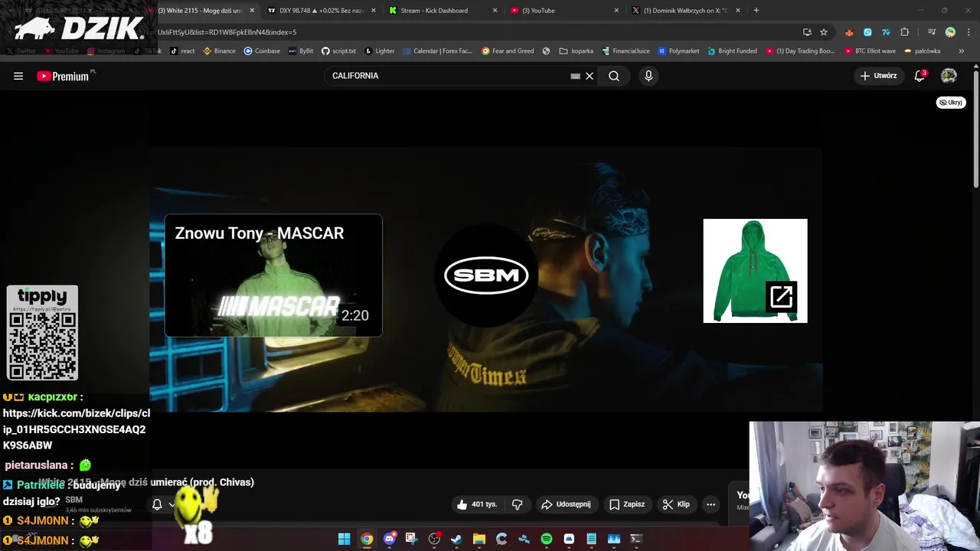Open Spotify from the taskbar
980x551 pixels.
546,539
